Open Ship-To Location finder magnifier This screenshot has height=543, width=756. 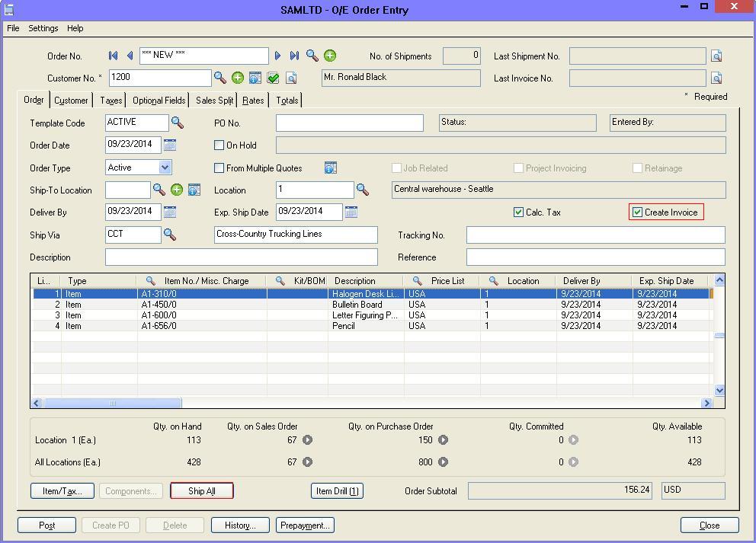(159, 190)
